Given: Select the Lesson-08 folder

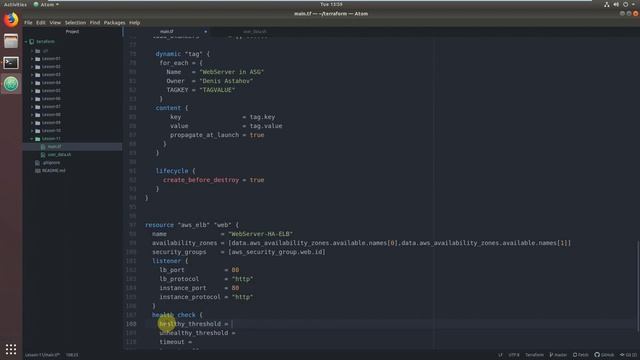Looking at the screenshot, I should click(x=51, y=115).
